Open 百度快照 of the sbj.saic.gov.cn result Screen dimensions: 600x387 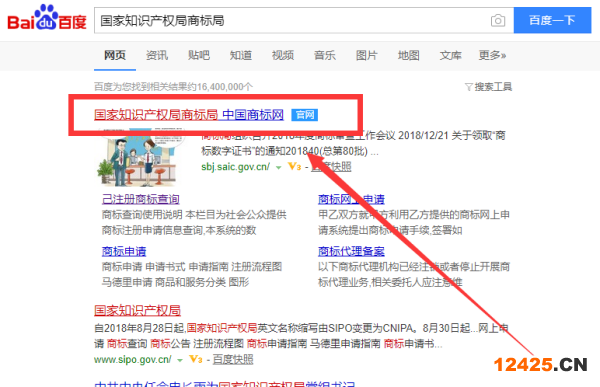pyautogui.click(x=331, y=167)
